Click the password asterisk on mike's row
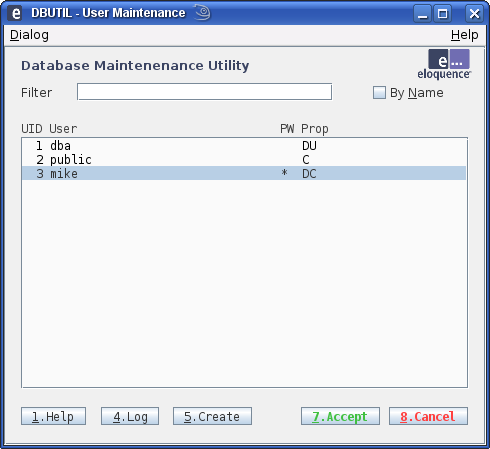Screen dimensions: 490x449 pyautogui.click(x=284, y=173)
